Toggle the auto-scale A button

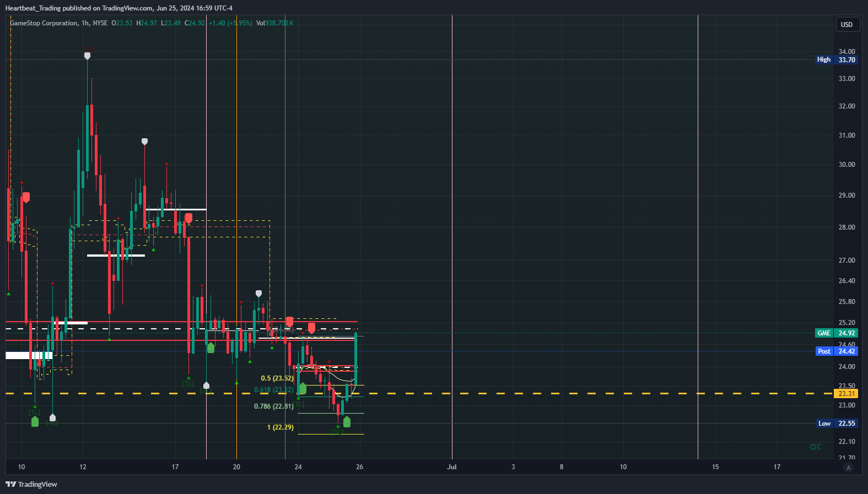(x=849, y=468)
